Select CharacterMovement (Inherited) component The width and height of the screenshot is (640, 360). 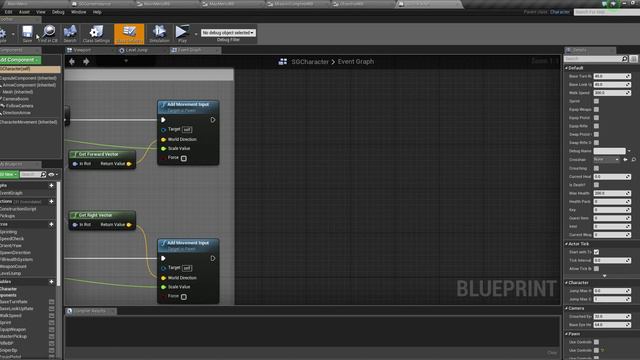click(x=29, y=122)
